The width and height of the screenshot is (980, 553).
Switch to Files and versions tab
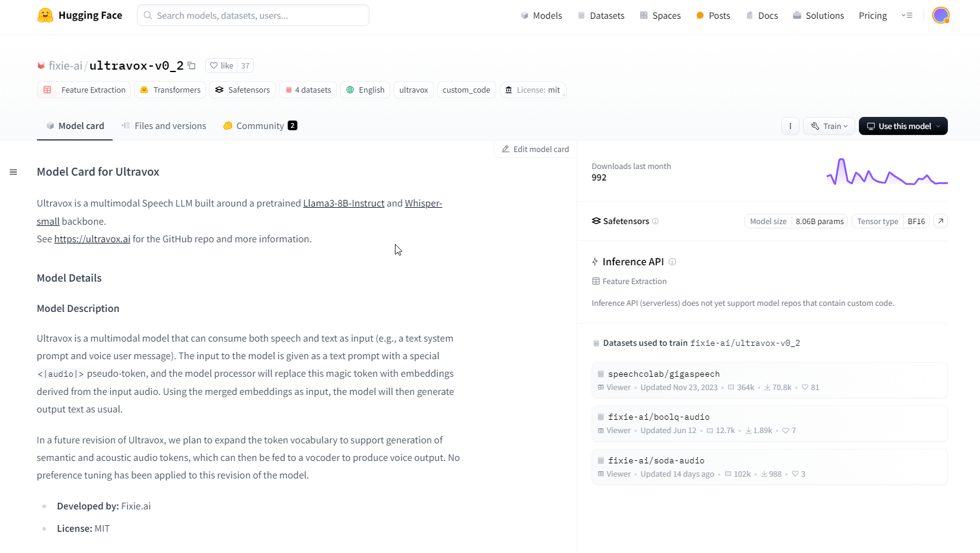click(x=164, y=126)
